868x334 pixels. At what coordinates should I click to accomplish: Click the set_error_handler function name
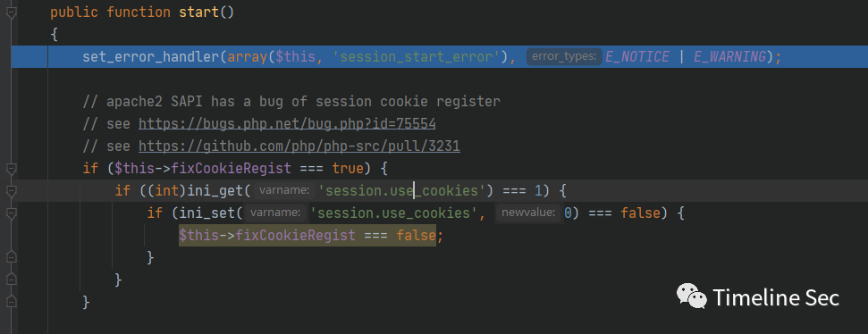point(151,57)
